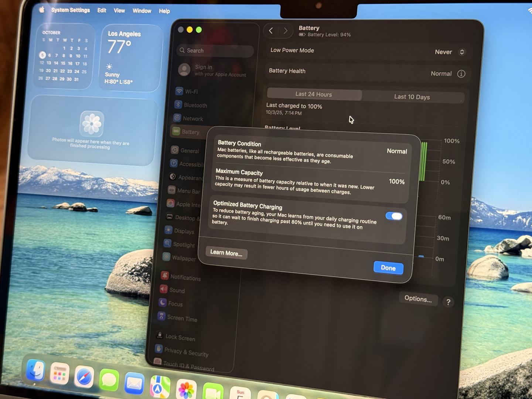Open the Window menu
Image resolution: width=532 pixels, height=399 pixels.
(142, 11)
